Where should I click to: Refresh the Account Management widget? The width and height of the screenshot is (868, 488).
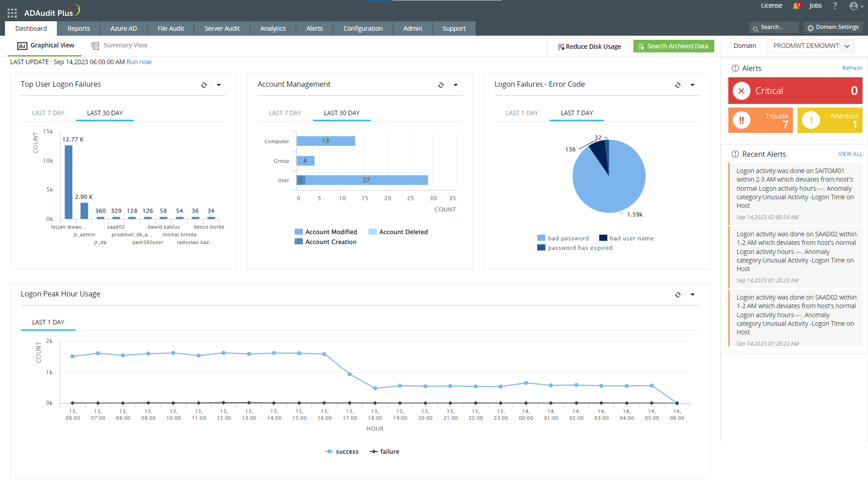[x=441, y=85]
